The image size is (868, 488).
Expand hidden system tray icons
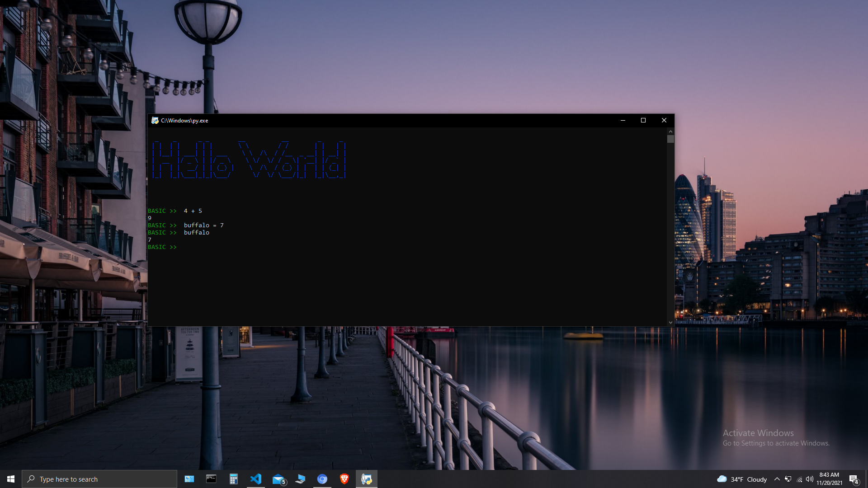pos(777,479)
